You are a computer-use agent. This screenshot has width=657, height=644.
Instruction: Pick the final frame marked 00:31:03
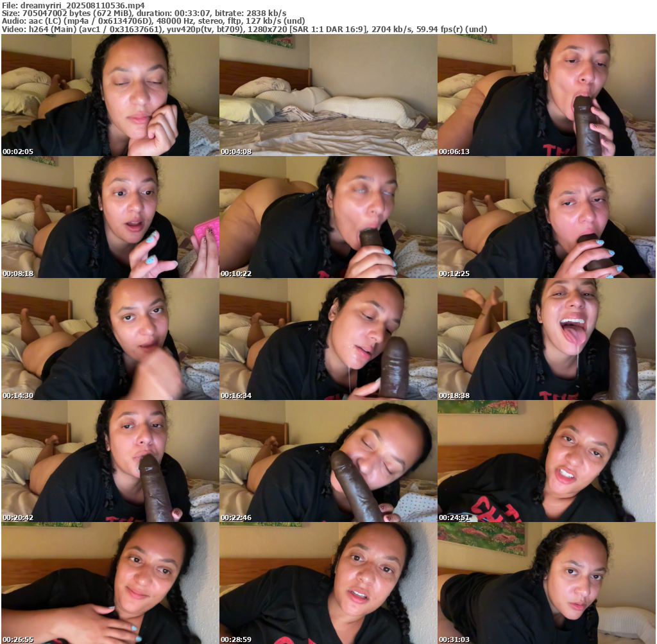[547, 583]
